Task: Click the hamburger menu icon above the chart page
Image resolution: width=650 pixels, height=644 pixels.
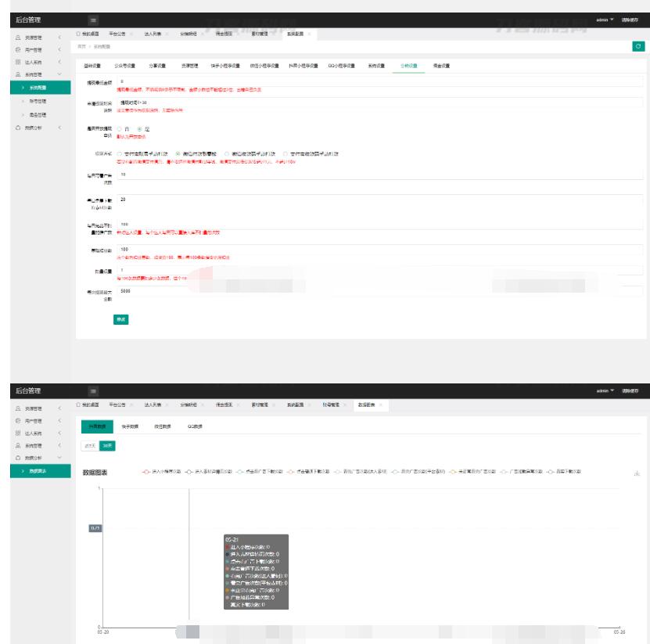Action: tap(93, 390)
